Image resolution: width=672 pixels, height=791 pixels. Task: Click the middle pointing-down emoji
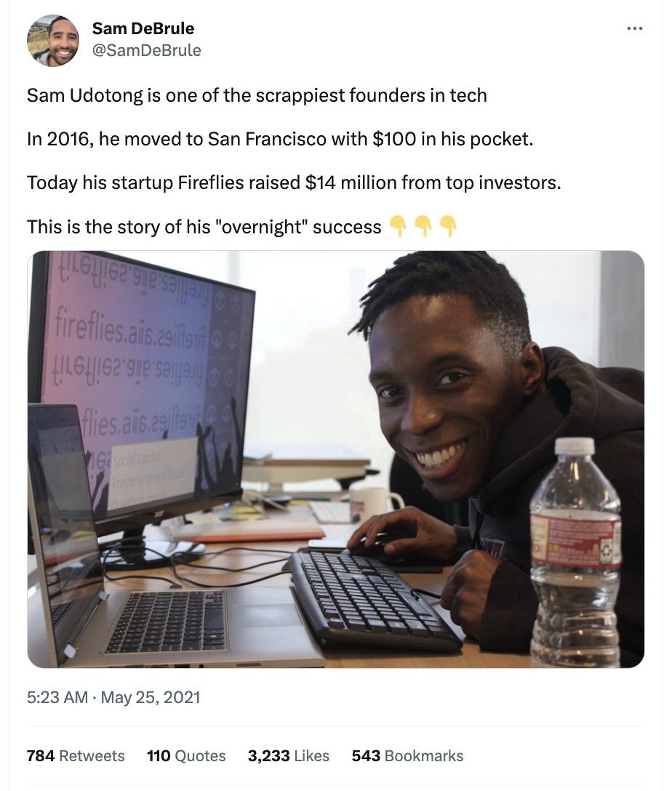tap(423, 226)
